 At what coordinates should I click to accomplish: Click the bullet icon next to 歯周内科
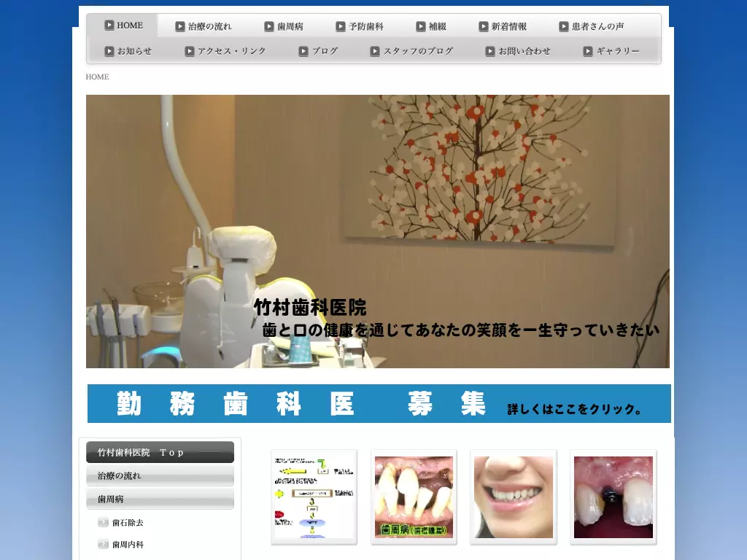click(x=103, y=544)
